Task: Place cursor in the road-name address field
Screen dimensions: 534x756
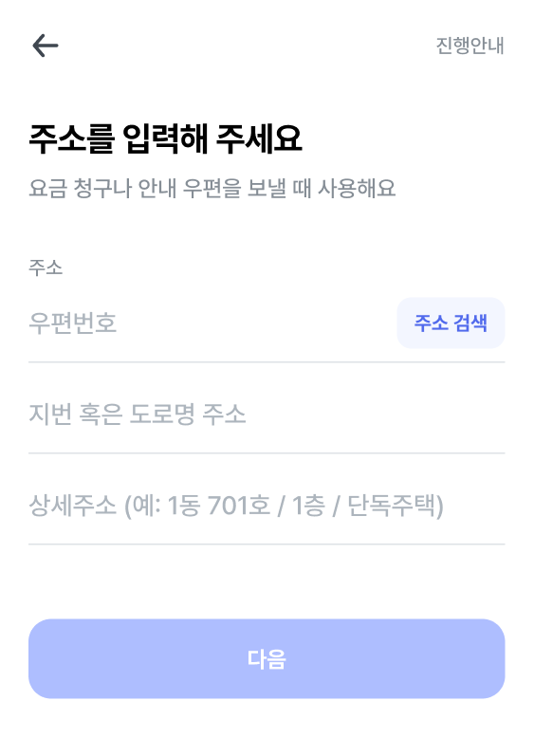Action: coord(267,415)
